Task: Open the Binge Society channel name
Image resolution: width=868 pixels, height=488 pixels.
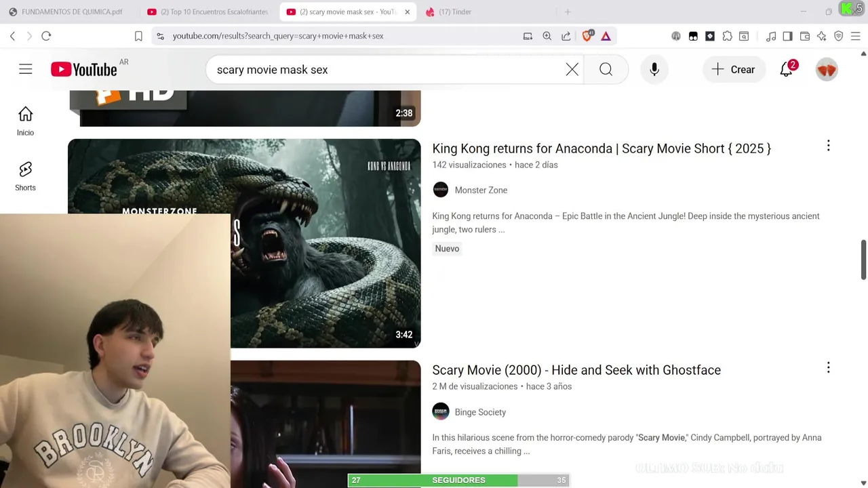Action: (x=480, y=411)
